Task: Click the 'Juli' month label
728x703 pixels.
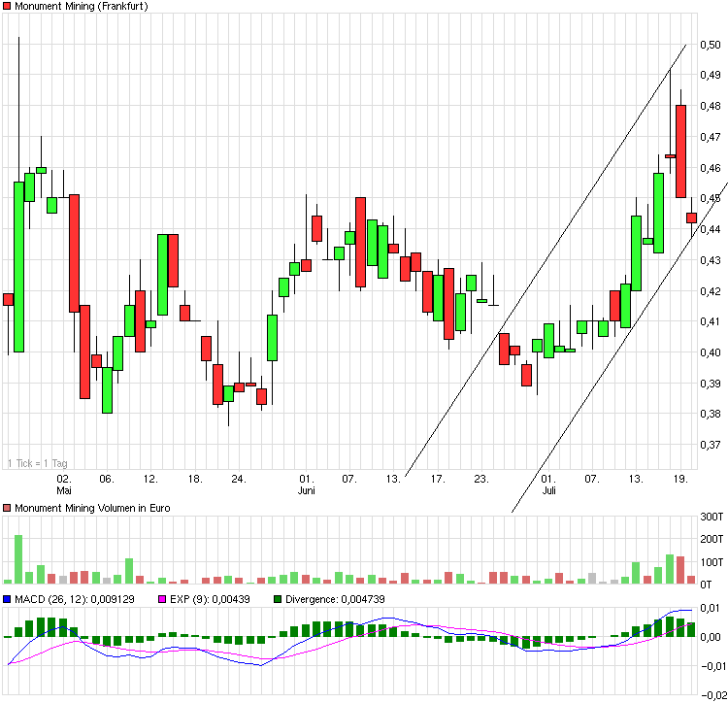Action: point(548,490)
